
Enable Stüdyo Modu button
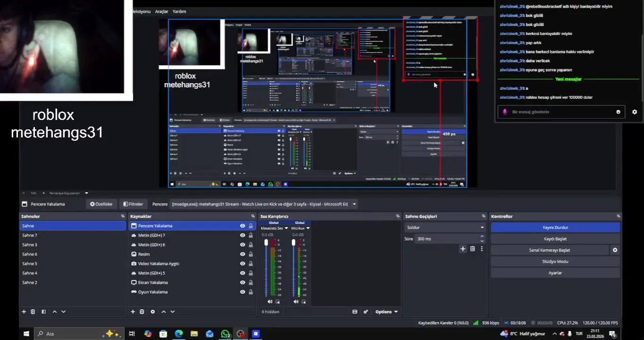[x=555, y=261]
